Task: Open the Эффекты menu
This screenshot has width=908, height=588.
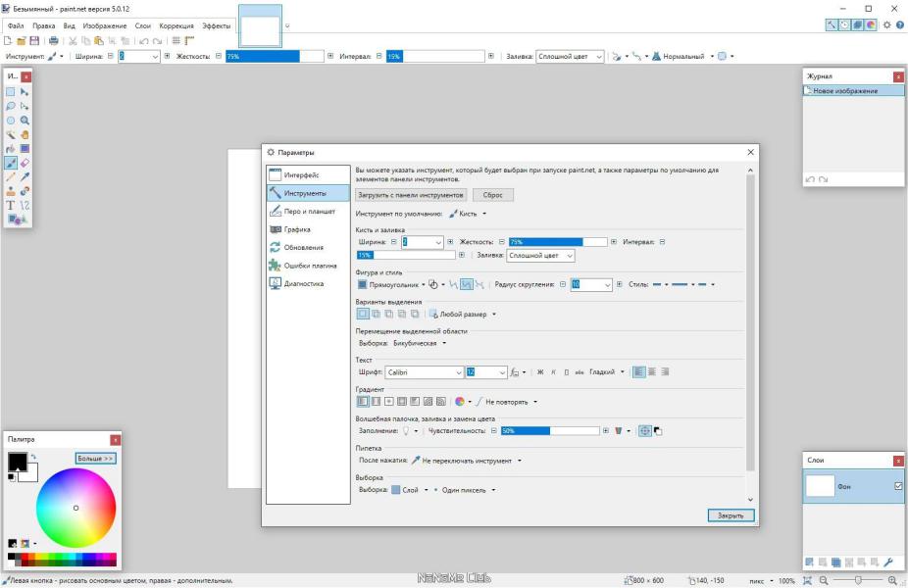Action: click(216, 26)
